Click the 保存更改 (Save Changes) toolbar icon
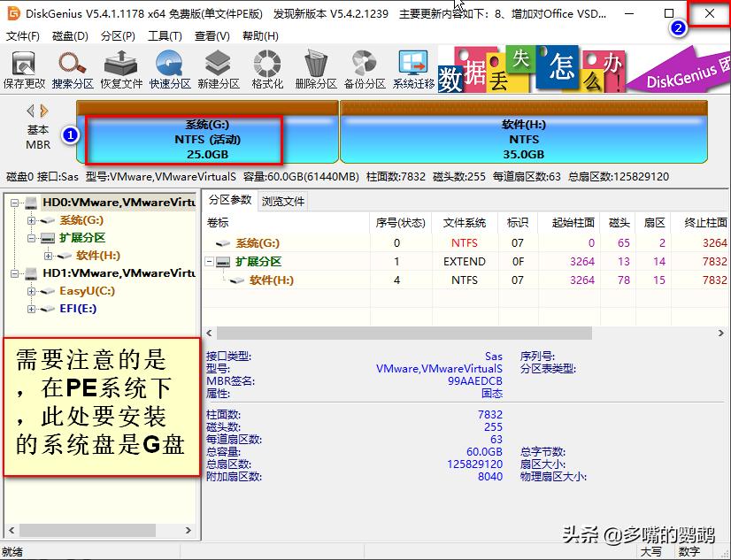The height and width of the screenshot is (560, 731). [24, 68]
